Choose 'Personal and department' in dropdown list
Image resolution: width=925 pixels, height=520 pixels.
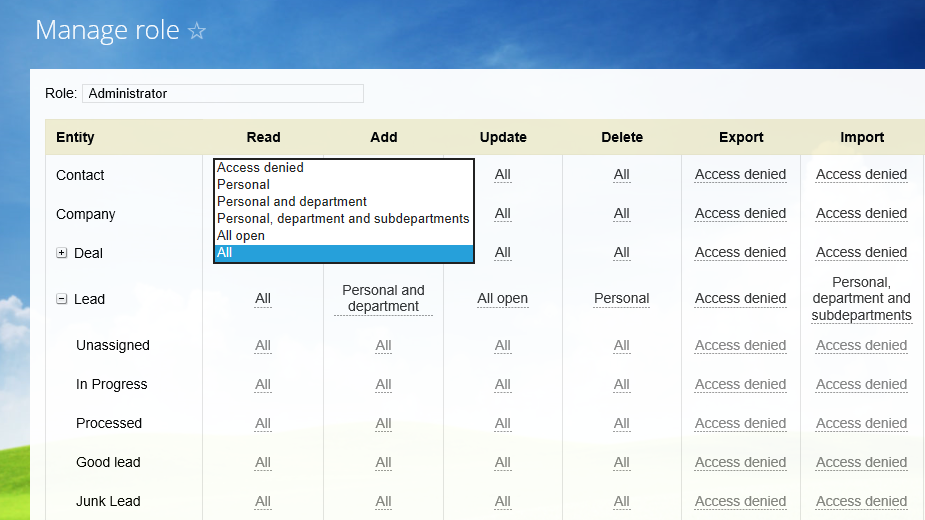point(343,202)
